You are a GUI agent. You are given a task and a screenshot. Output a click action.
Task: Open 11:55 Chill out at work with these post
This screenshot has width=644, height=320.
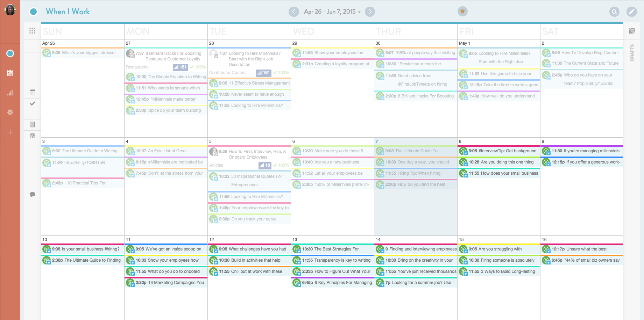click(249, 271)
